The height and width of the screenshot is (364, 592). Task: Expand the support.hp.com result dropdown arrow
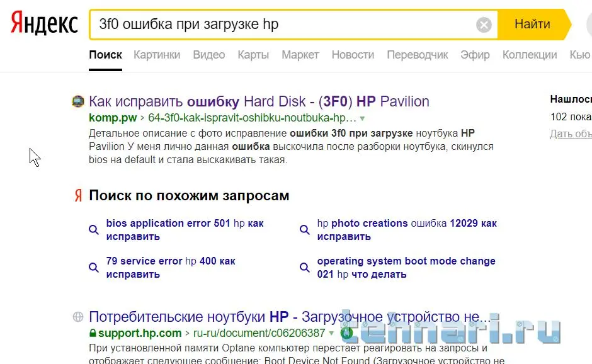click(331, 333)
